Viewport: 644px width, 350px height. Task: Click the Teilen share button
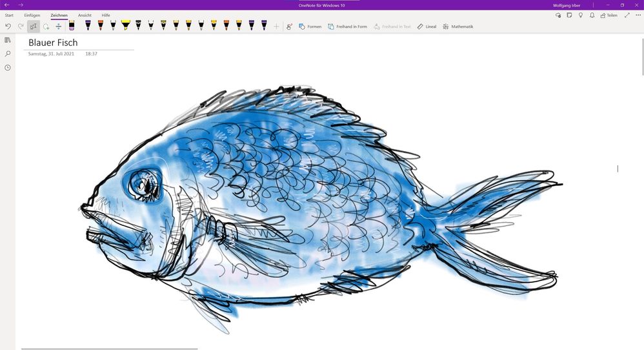point(609,15)
